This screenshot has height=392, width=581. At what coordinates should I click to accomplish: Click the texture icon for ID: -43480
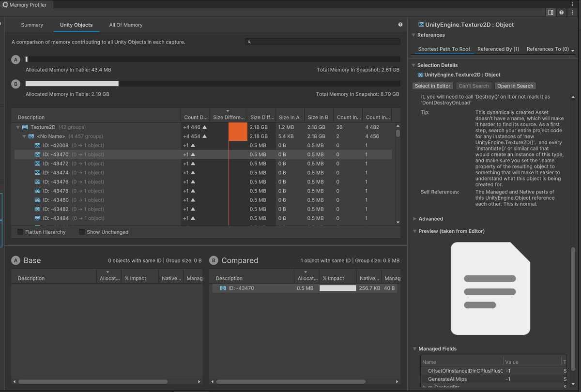[38, 200]
